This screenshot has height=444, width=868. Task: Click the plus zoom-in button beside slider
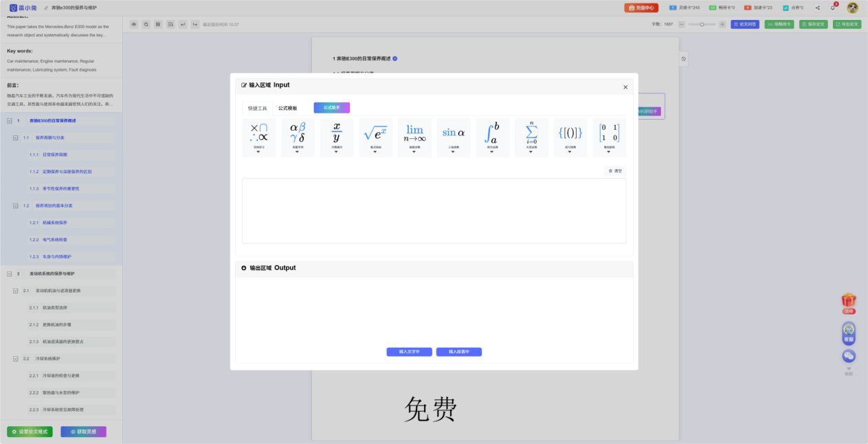pyautogui.click(x=722, y=24)
